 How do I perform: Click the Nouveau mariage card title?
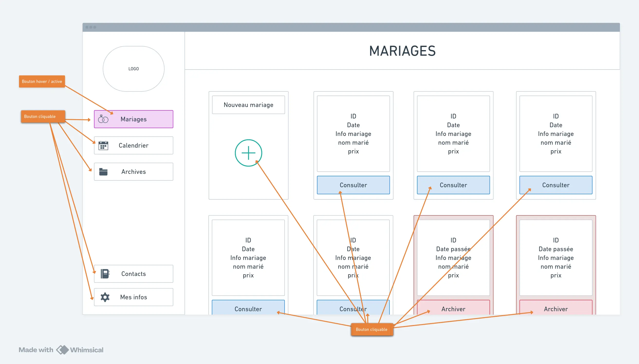pyautogui.click(x=248, y=105)
